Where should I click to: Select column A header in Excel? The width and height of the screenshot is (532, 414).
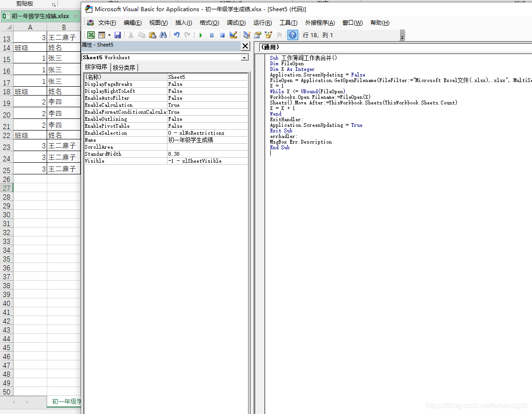click(x=30, y=28)
